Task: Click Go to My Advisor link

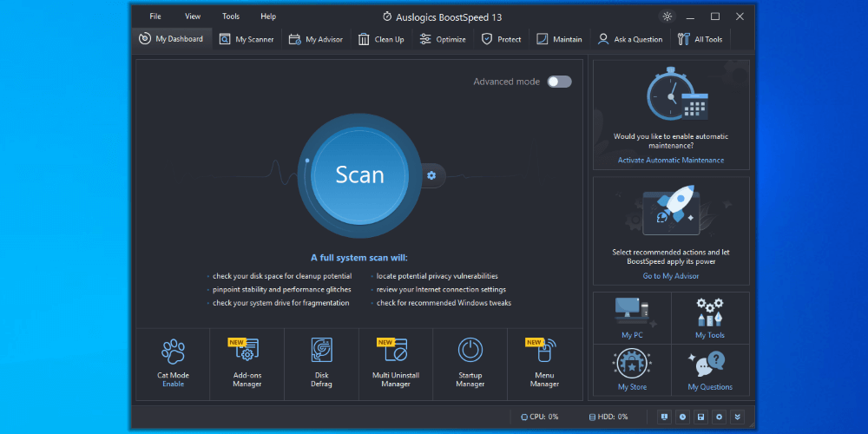Action: click(671, 276)
